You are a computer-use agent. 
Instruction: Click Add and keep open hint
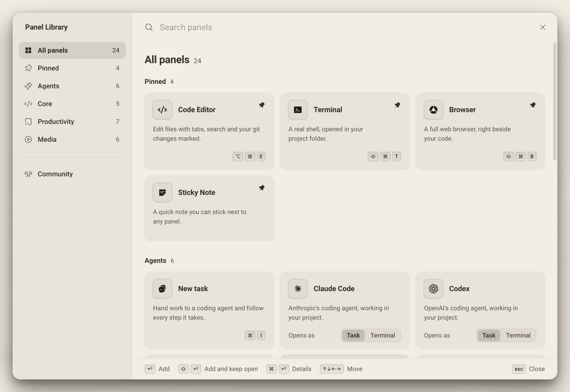pos(218,369)
